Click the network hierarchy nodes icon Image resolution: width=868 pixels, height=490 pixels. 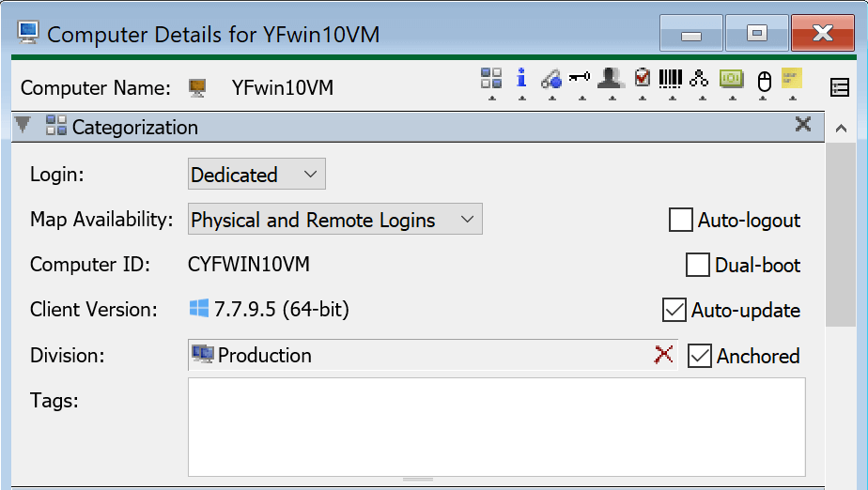pos(699,78)
